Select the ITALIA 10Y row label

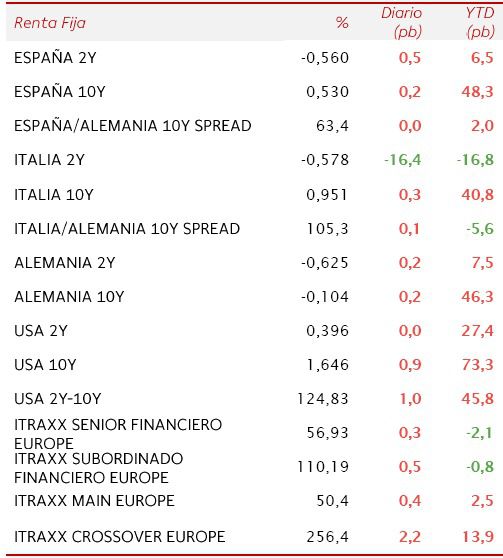coord(54,195)
